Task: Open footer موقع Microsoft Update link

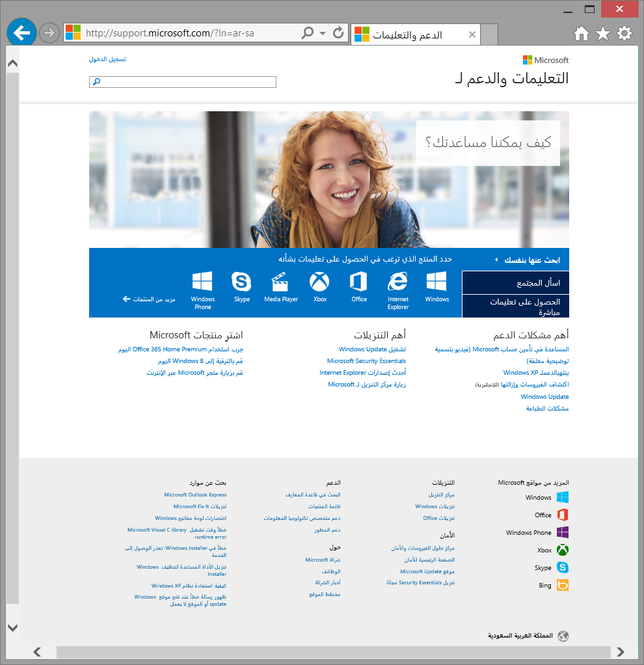Action: (x=427, y=571)
